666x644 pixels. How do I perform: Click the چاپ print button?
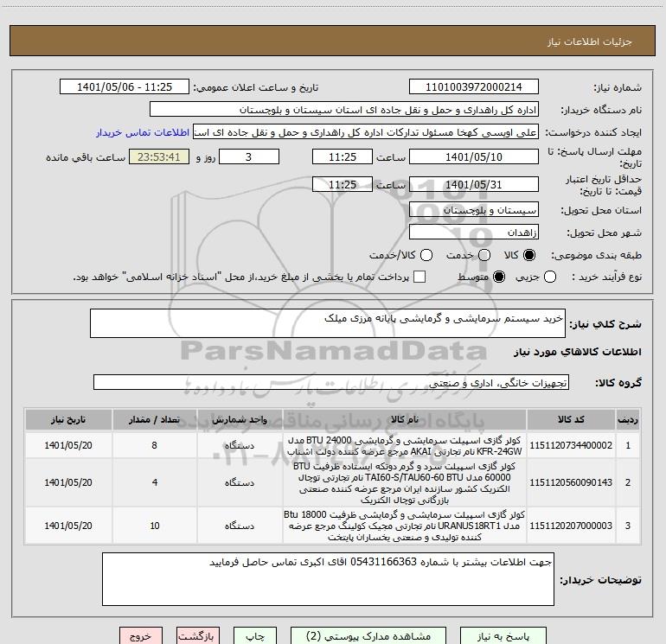255,636
